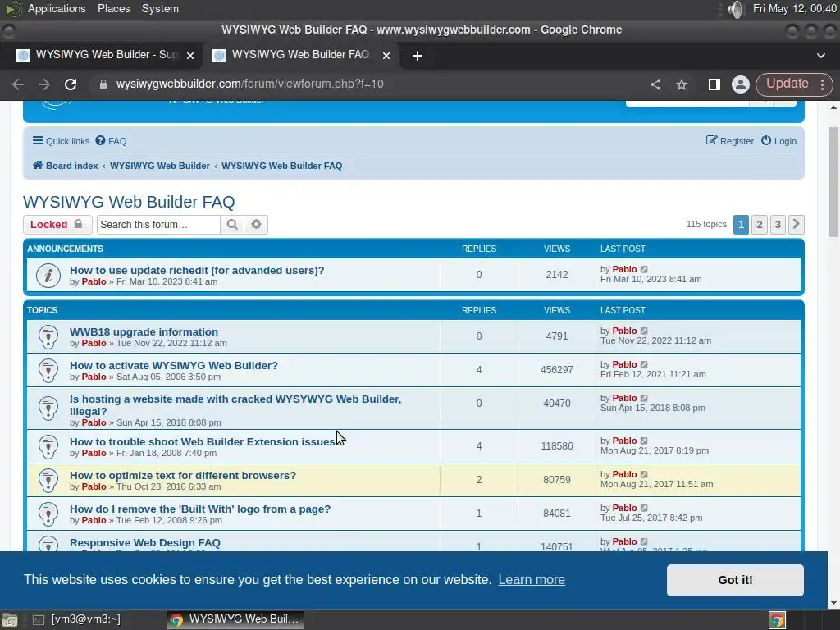Click the share page icon
Image resolution: width=840 pixels, height=630 pixels.
(x=655, y=84)
